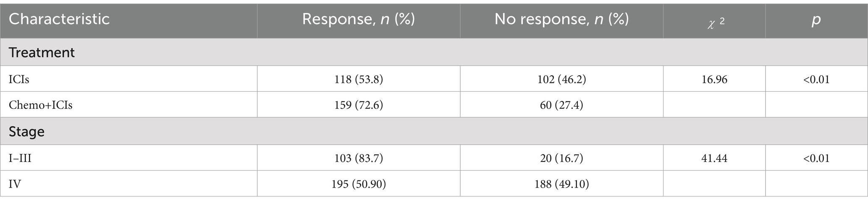Select the 41.44 chi-square value
Screen dimensions: 868x204
714,158
